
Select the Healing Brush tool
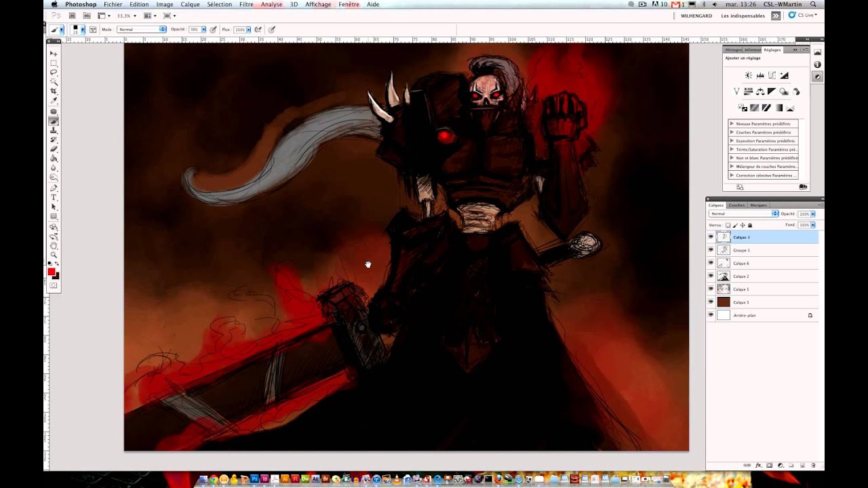[54, 111]
